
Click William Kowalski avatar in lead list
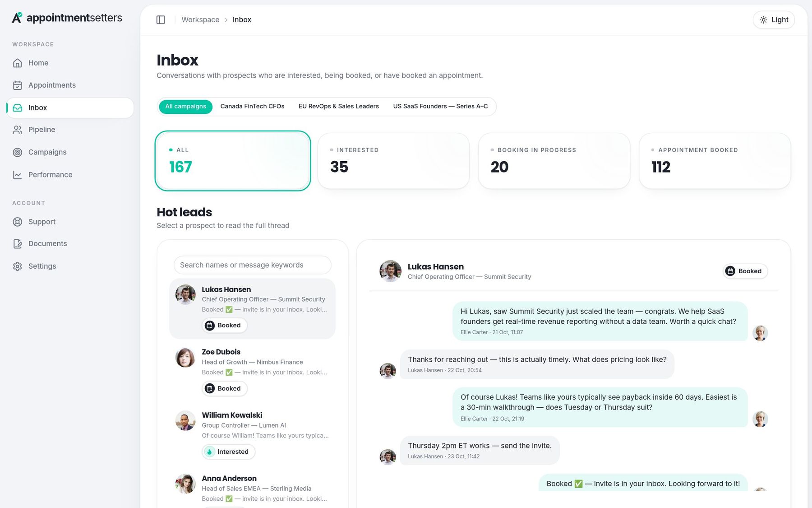point(185,421)
